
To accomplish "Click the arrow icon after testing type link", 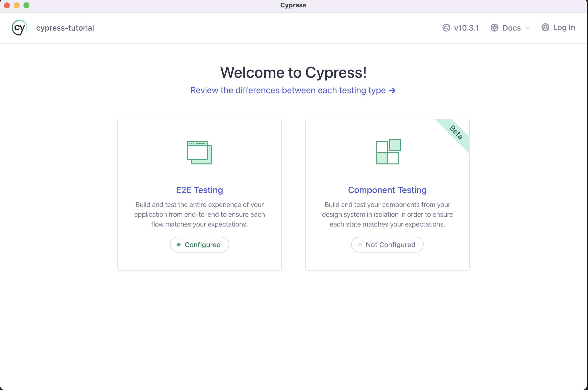I will (x=392, y=91).
